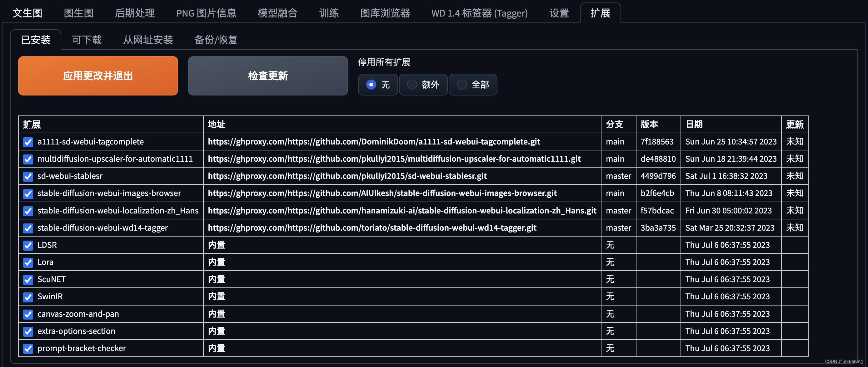Click the 检查更新 button
The width and height of the screenshot is (868, 367).
(267, 76)
